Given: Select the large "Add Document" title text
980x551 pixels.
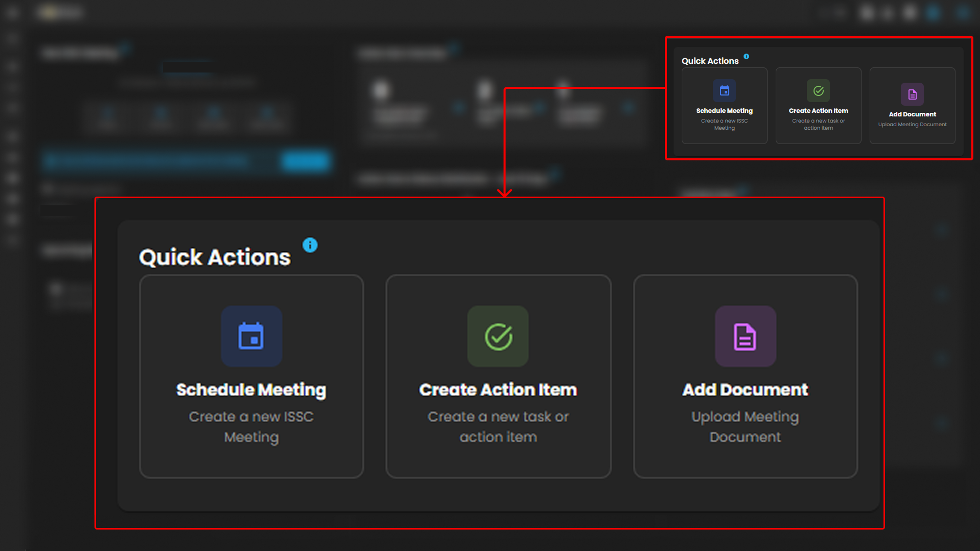Looking at the screenshot, I should [745, 390].
